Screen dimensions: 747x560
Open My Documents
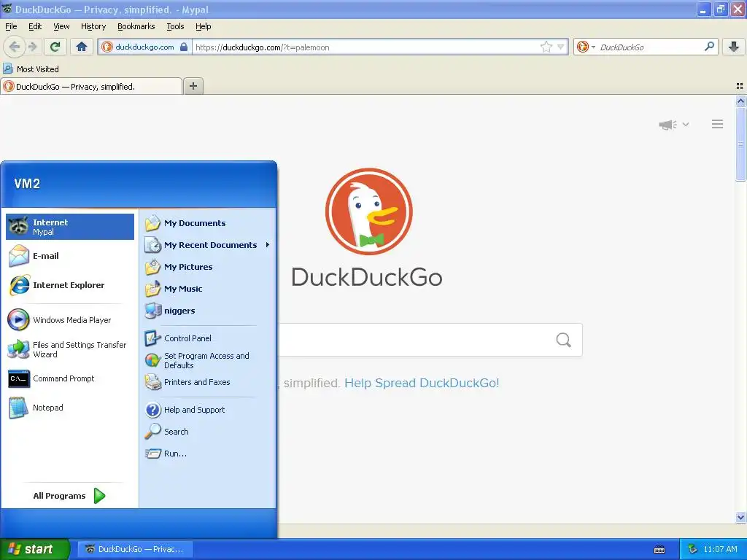pos(207,223)
